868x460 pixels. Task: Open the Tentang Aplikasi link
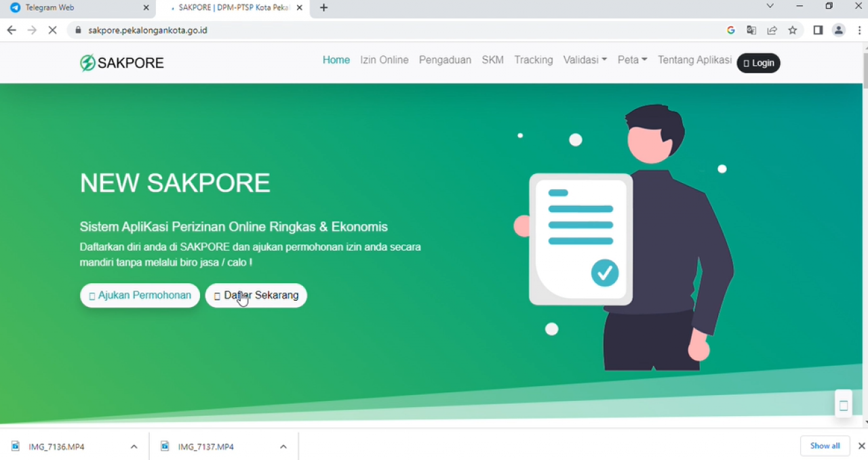click(x=694, y=60)
